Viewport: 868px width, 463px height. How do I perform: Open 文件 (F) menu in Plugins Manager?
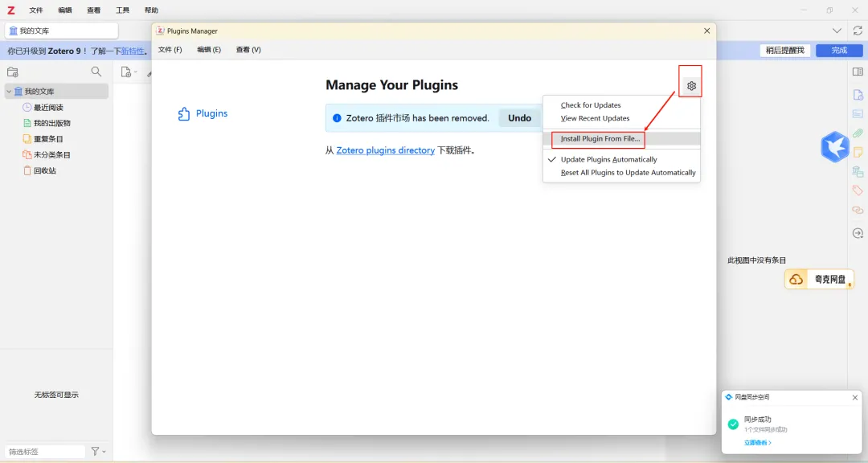170,50
